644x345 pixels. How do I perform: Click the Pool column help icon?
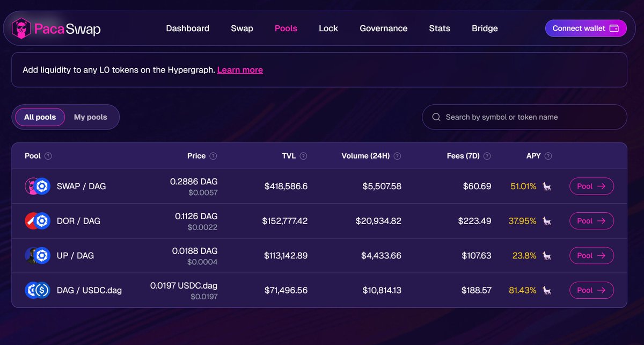48,156
